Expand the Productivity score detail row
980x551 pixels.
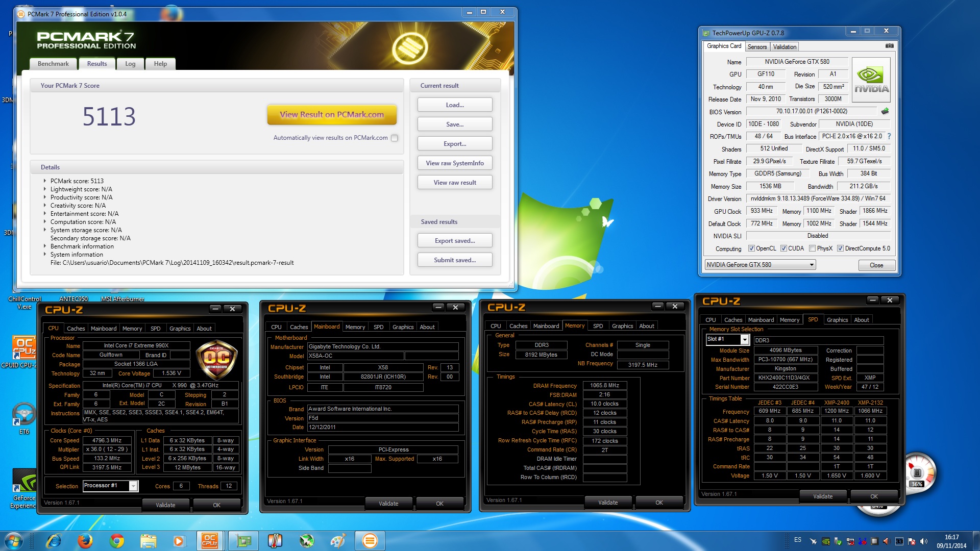click(45, 197)
